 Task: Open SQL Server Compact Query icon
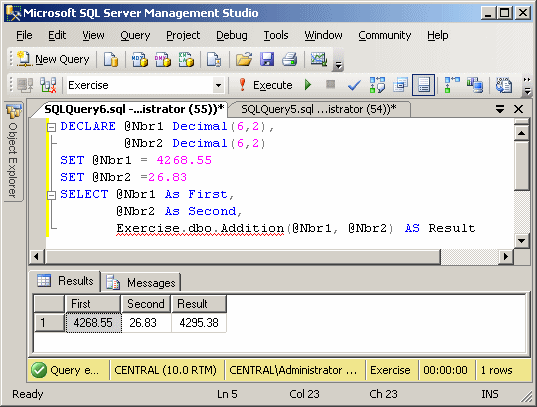214,59
